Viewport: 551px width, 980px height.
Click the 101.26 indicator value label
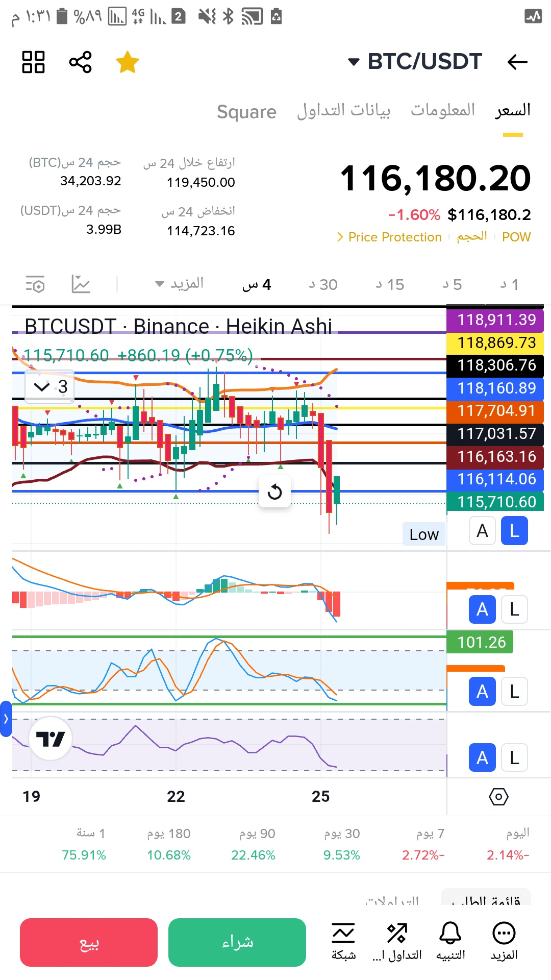point(480,642)
